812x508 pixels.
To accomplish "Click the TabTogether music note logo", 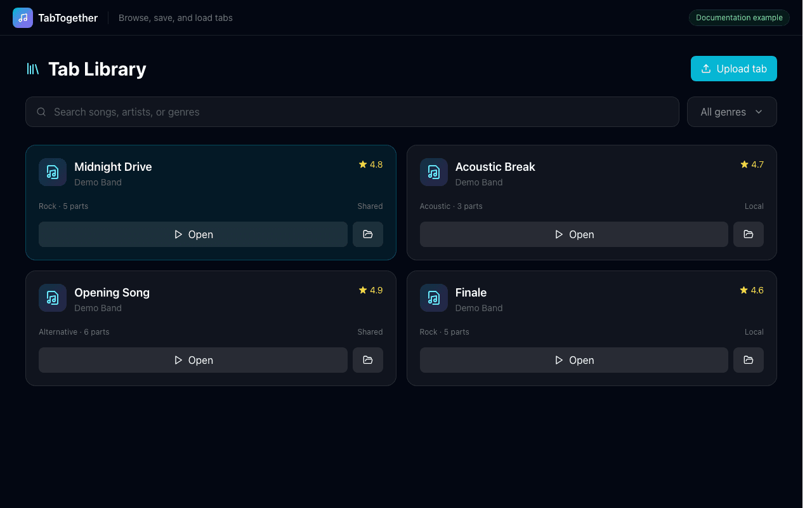I will pos(23,18).
